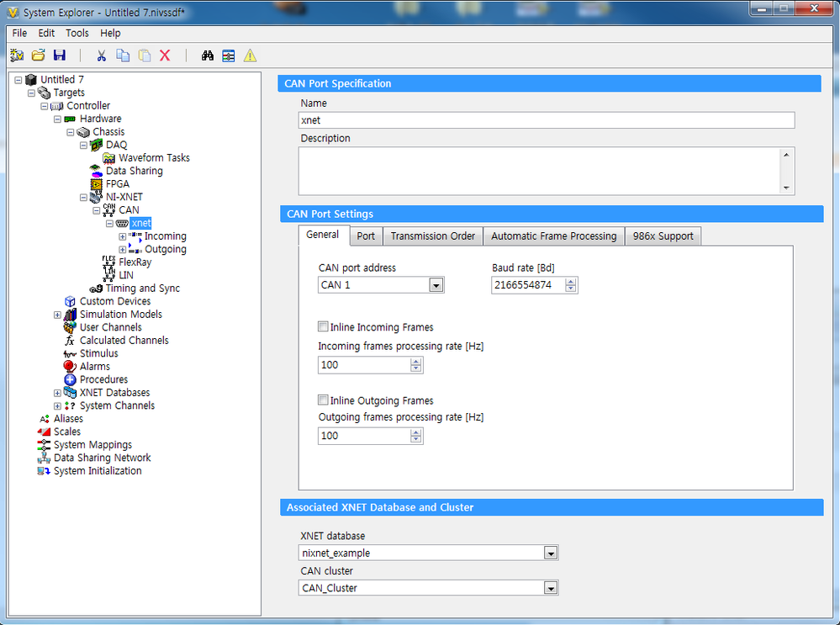Click the cut scissors toolbar icon
Image resolution: width=840 pixels, height=625 pixels.
[x=101, y=56]
